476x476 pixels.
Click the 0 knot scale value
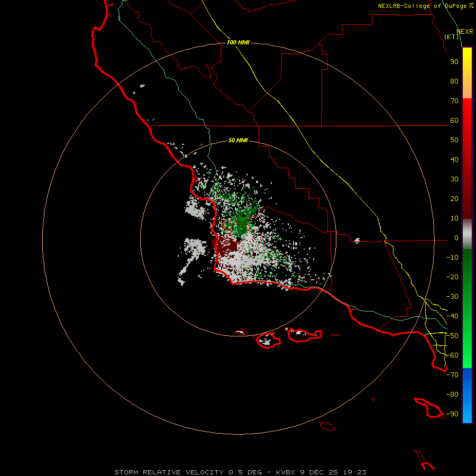pyautogui.click(x=456, y=238)
